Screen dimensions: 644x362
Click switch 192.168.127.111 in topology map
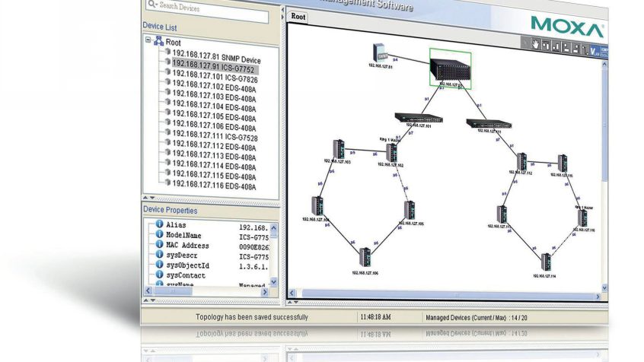(489, 123)
